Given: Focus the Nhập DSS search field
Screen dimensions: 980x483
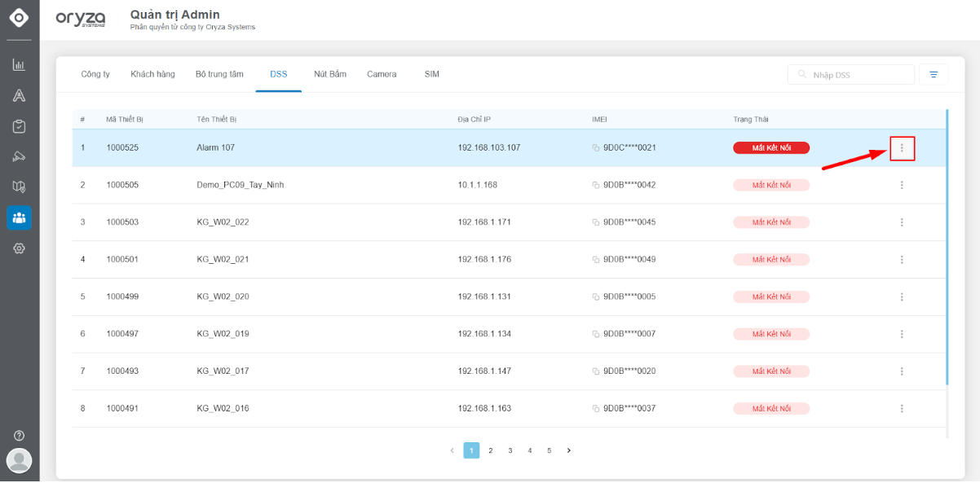Looking at the screenshot, I should click(851, 75).
